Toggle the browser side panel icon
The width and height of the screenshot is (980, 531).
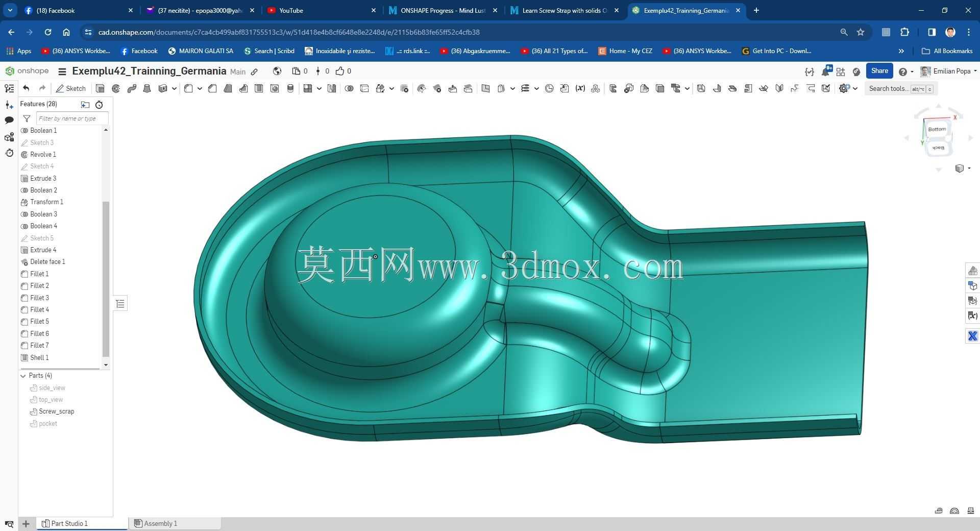pos(932,32)
